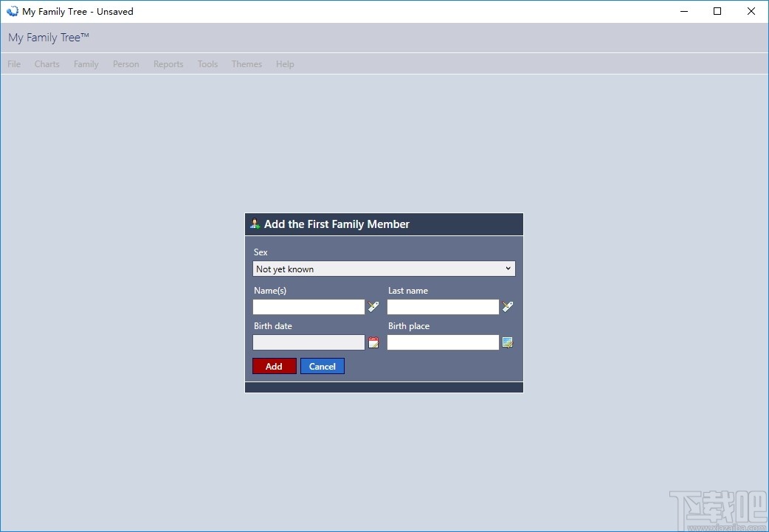769x532 pixels.
Task: Click the name tag icon beside Name(s) field
Action: [373, 307]
